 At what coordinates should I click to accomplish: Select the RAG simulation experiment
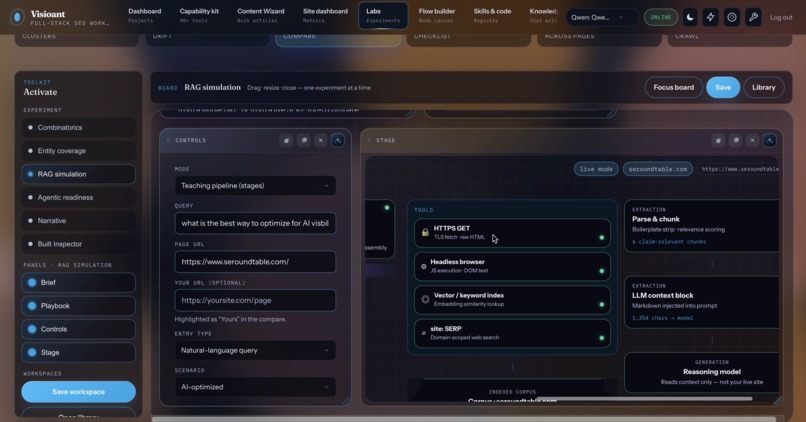[x=78, y=174]
